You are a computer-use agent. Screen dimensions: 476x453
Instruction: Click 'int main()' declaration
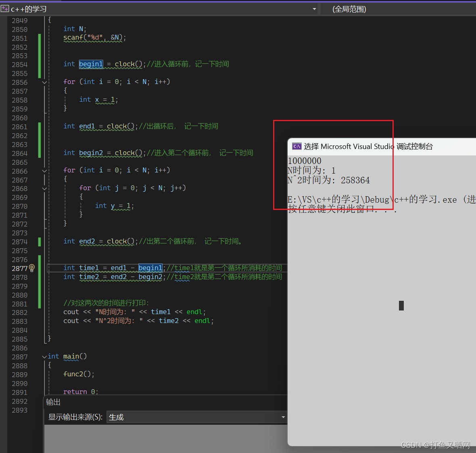coord(67,357)
